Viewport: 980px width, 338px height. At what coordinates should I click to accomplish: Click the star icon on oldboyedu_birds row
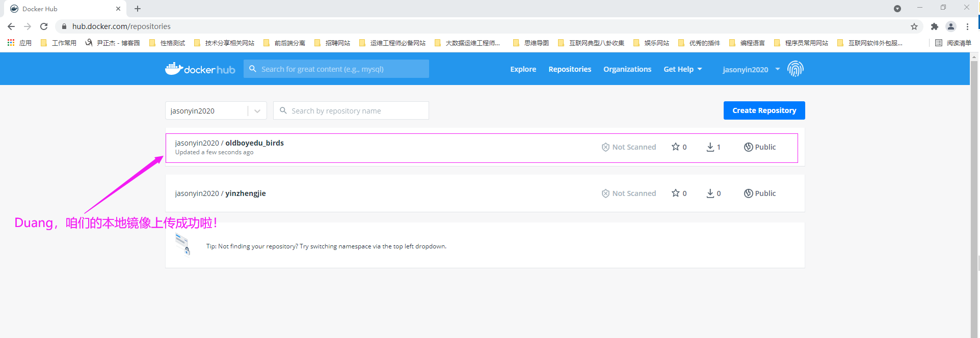[x=675, y=147]
